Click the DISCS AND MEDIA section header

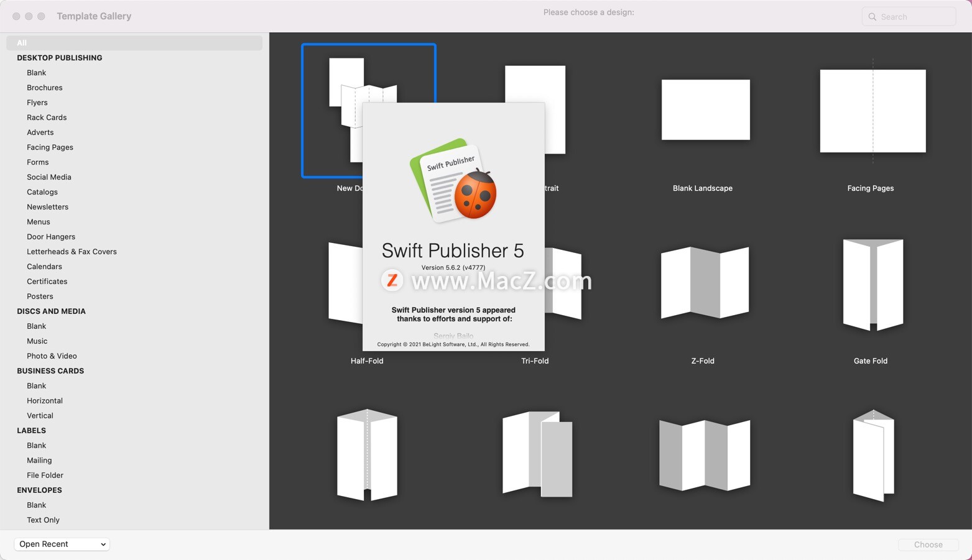pyautogui.click(x=51, y=311)
